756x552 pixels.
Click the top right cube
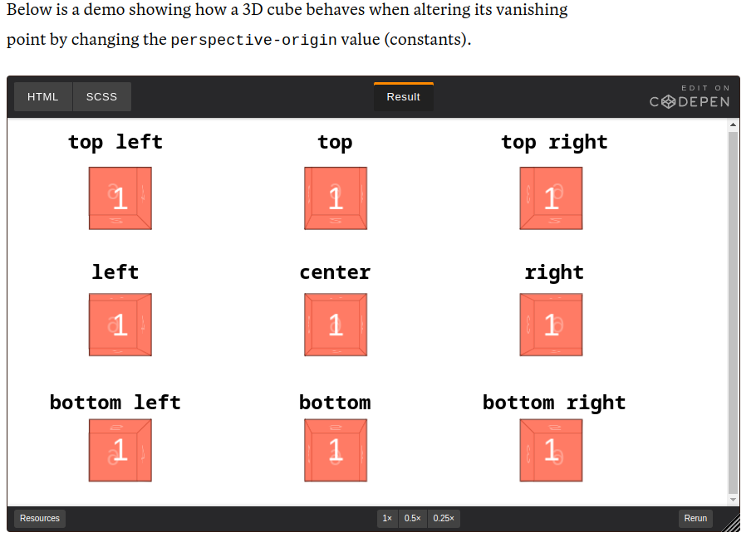[551, 198]
